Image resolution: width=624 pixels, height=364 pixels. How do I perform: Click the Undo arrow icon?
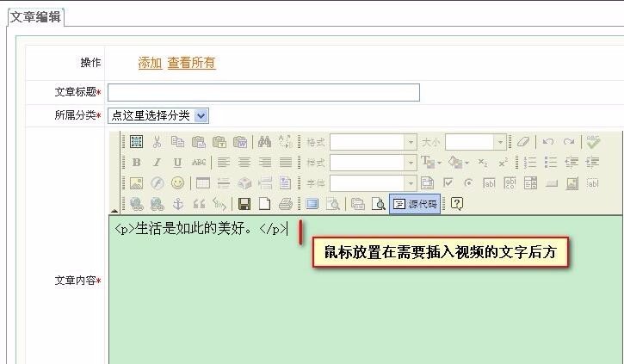[x=548, y=142]
